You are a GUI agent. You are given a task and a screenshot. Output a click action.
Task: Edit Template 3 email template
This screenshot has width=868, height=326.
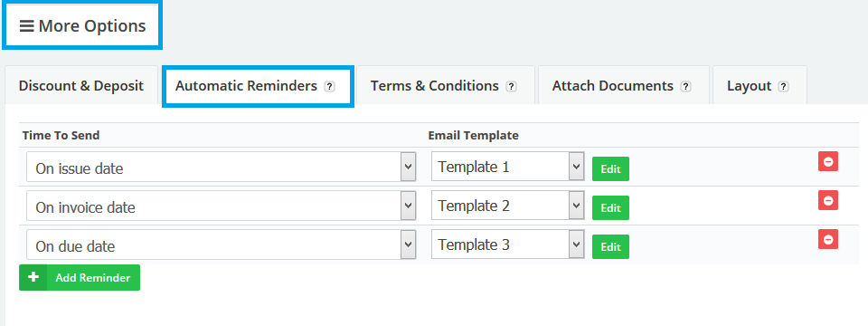(x=610, y=246)
